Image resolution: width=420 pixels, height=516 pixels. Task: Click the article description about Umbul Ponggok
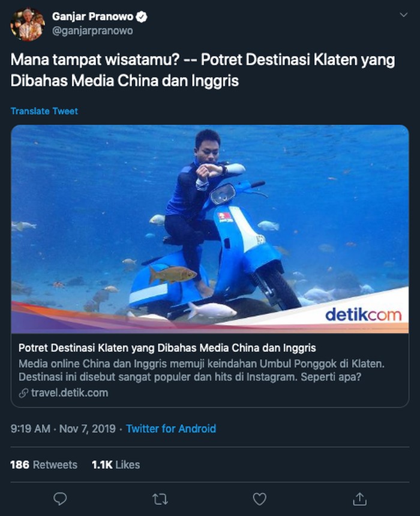[x=202, y=370]
